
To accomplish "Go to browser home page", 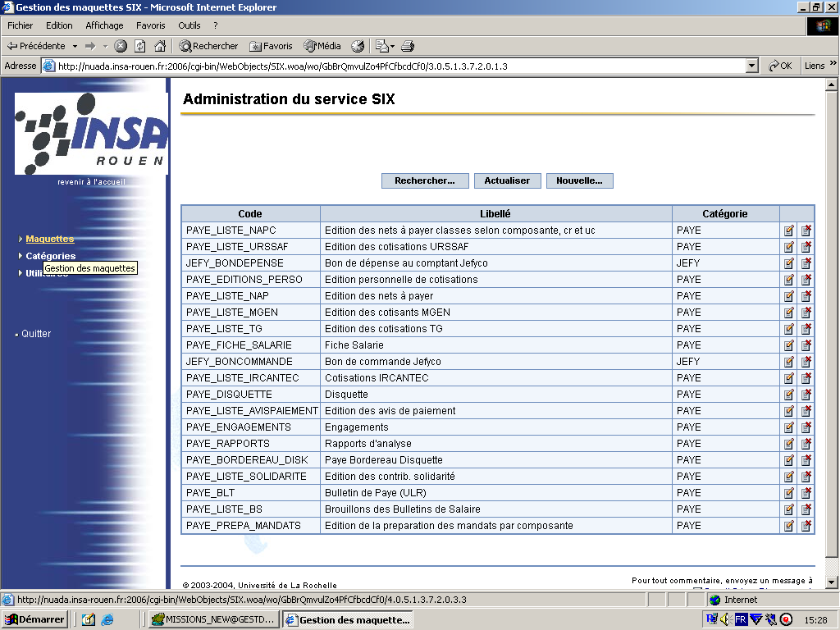I will click(x=160, y=46).
